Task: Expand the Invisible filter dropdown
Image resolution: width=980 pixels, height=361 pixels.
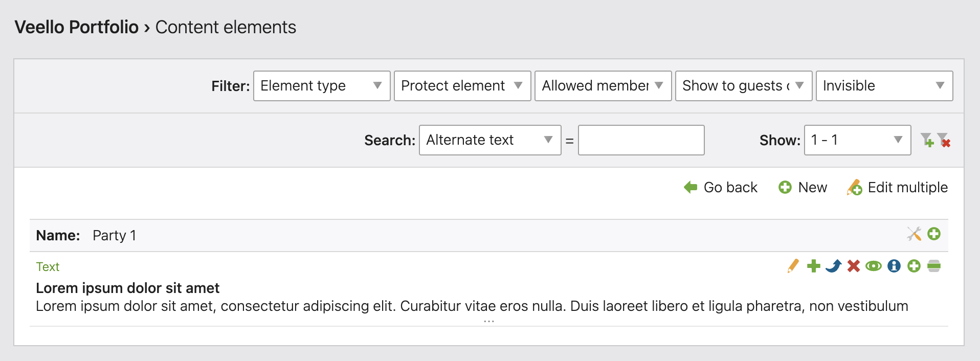Action: (884, 86)
